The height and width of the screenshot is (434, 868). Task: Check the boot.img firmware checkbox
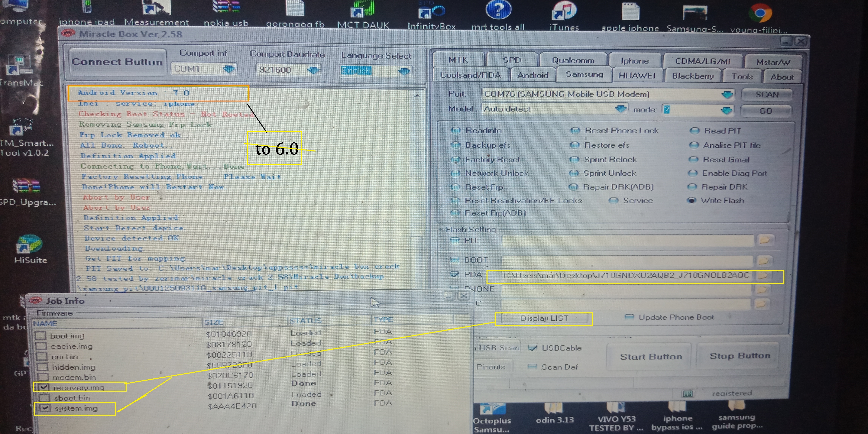pyautogui.click(x=41, y=336)
